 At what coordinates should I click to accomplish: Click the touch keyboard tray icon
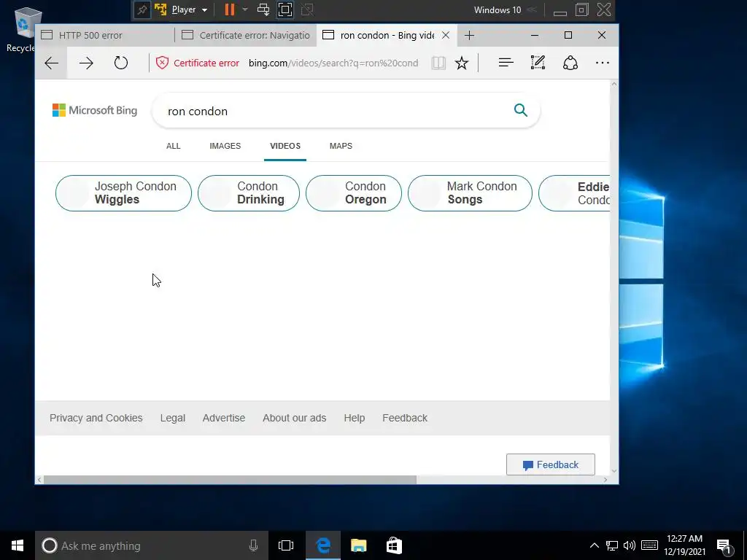tap(650, 545)
